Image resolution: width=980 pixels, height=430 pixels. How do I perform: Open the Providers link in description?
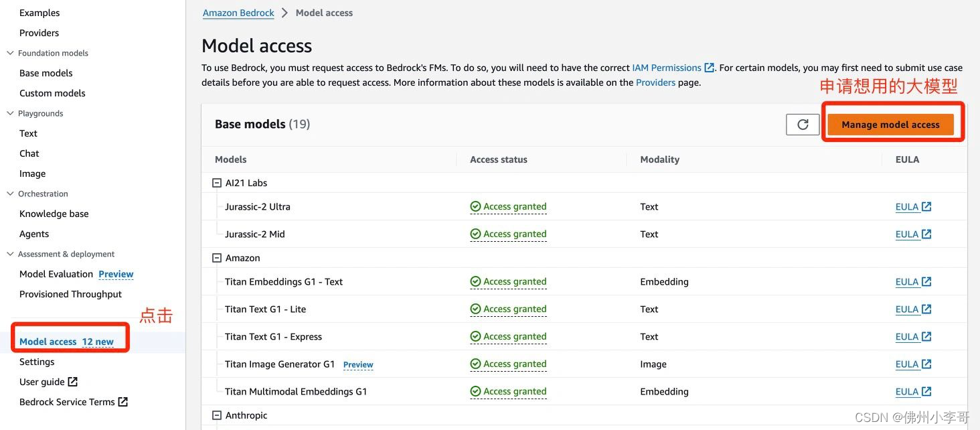click(655, 82)
